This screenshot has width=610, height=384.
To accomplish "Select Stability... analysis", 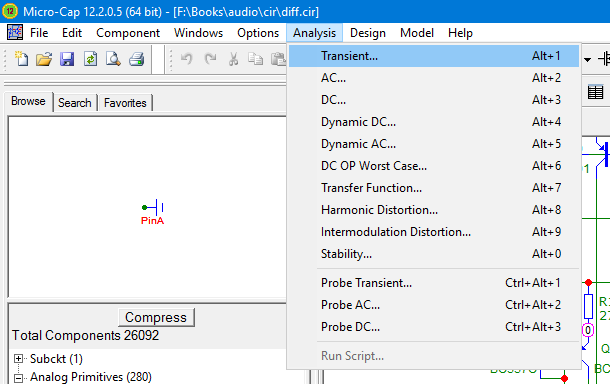I will [434, 254].
